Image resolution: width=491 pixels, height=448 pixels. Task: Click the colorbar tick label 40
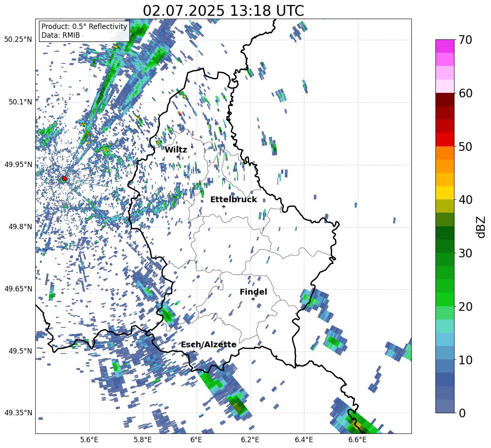[x=465, y=200]
